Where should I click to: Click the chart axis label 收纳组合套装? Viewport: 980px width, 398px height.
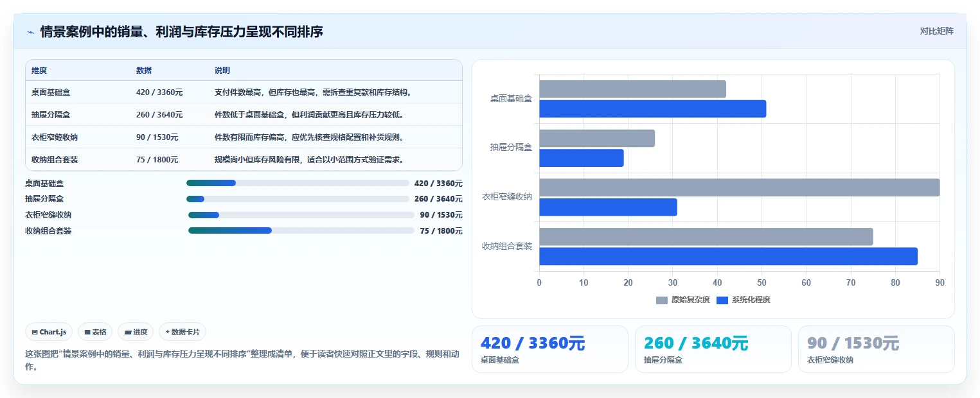[507, 246]
